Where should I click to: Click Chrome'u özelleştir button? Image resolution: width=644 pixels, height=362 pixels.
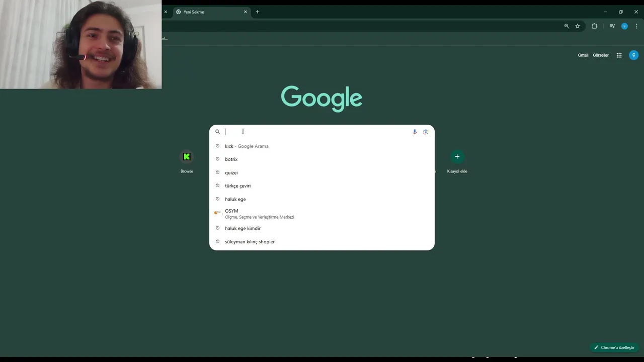point(614,347)
